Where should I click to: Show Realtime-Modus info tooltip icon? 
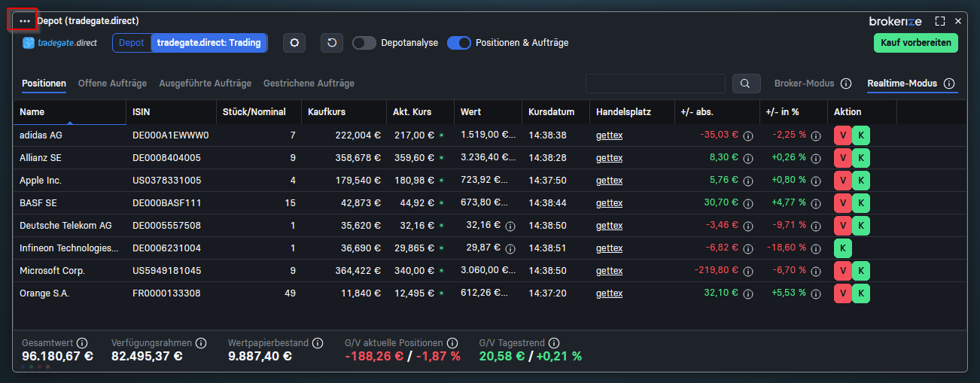(949, 84)
